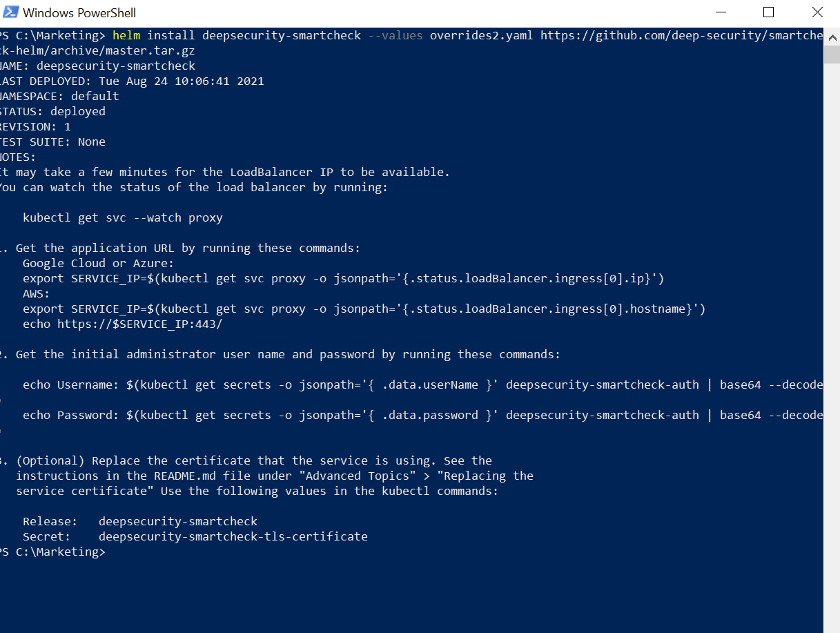Click the PowerShell icon in title bar
The image size is (840, 633).
(9, 12)
